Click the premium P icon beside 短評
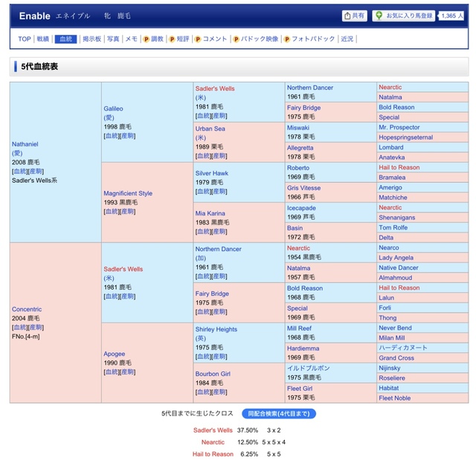This screenshot has width=476, height=460. 172,39
